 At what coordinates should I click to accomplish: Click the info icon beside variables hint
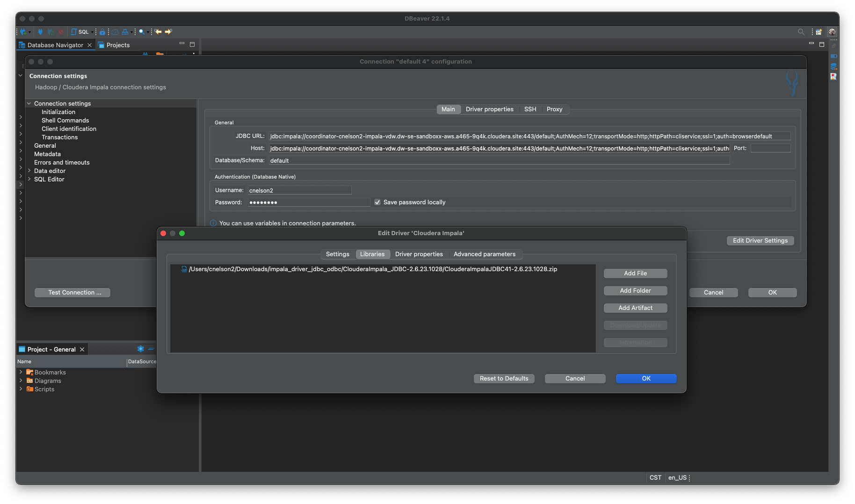click(x=213, y=223)
